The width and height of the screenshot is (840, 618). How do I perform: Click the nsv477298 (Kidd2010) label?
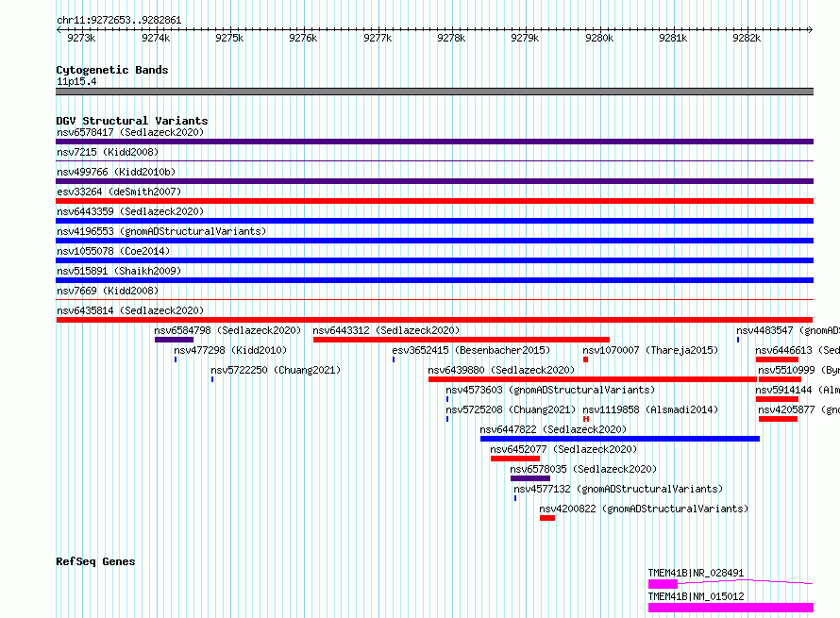pyautogui.click(x=230, y=350)
